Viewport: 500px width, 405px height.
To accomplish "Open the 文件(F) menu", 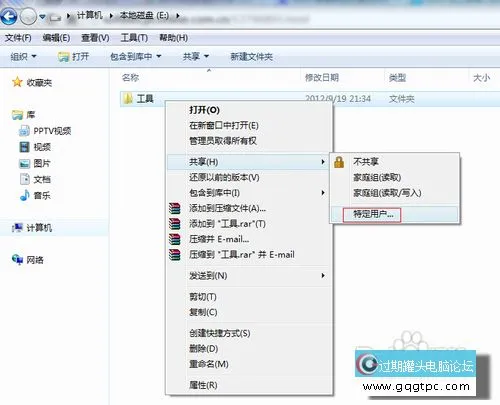I will click(x=18, y=38).
